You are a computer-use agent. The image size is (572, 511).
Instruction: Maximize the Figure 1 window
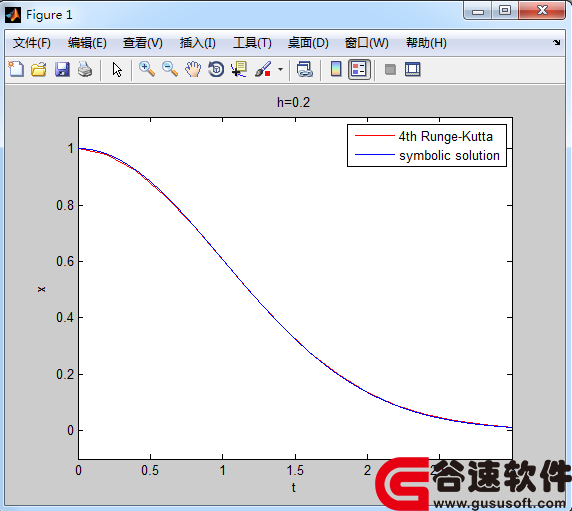tap(505, 10)
